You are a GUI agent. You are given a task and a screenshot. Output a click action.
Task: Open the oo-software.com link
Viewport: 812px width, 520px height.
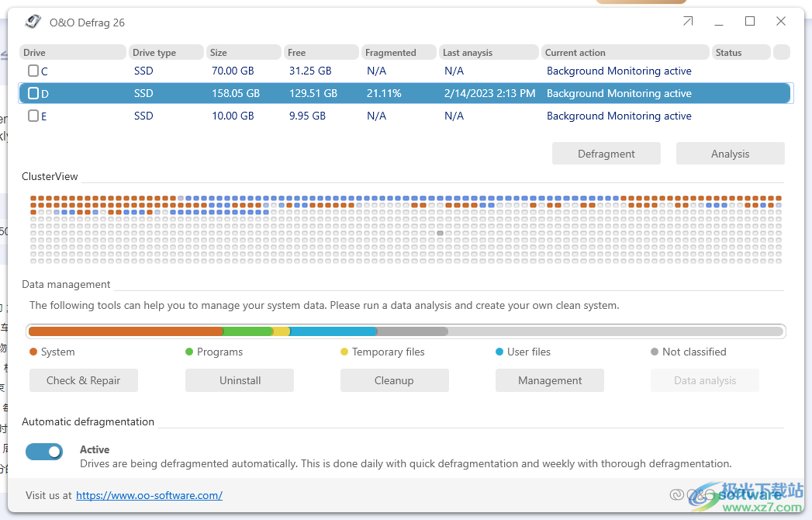click(x=149, y=496)
